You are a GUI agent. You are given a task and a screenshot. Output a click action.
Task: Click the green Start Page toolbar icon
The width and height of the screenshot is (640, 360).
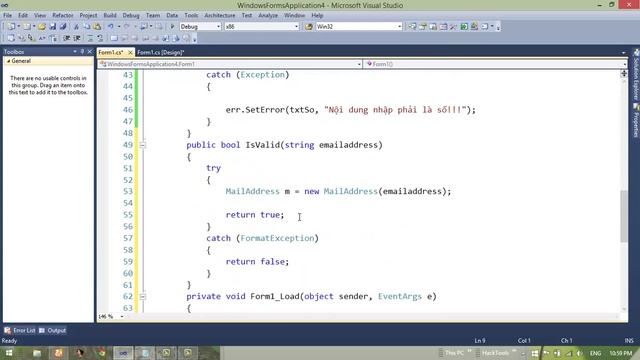coord(464,27)
